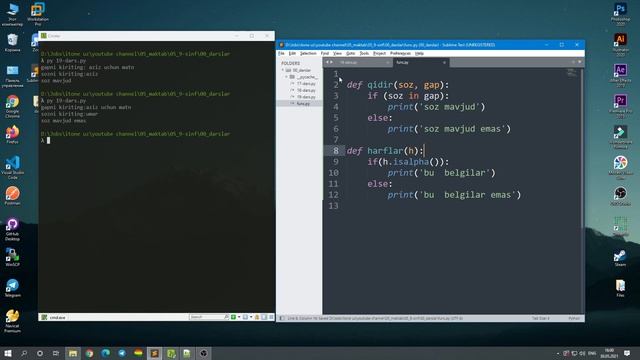This screenshot has height=360, width=640.
Task: Open Google Chrome from the taskbar
Action: (89, 353)
